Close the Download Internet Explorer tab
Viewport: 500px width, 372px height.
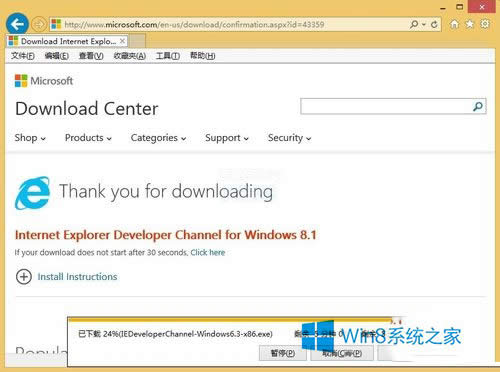[122, 41]
